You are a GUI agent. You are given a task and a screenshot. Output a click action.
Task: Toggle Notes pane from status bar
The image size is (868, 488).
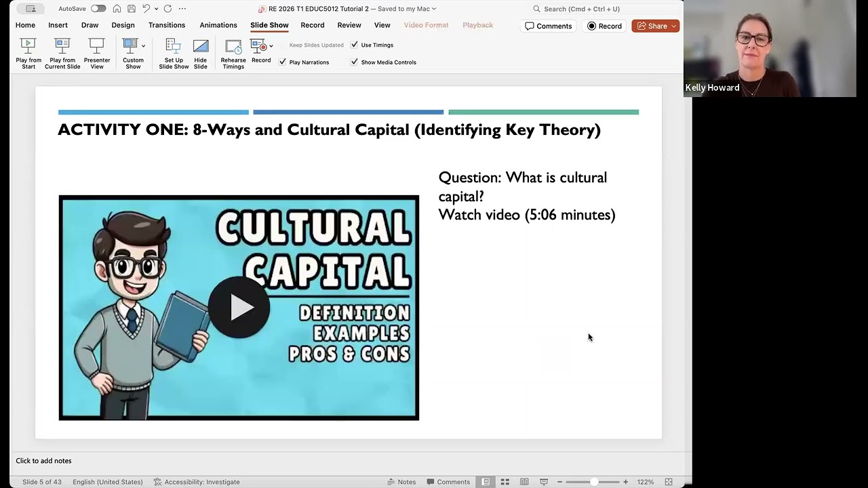401,482
